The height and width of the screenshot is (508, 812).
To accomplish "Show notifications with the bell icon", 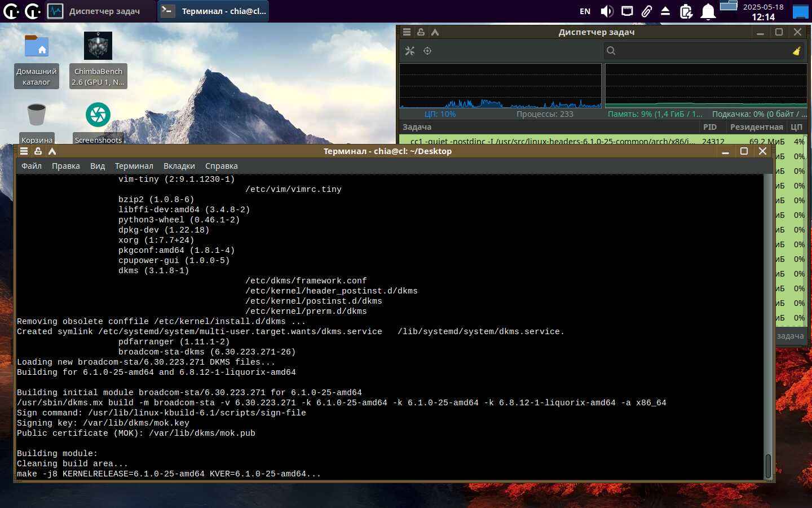I will 708,11.
